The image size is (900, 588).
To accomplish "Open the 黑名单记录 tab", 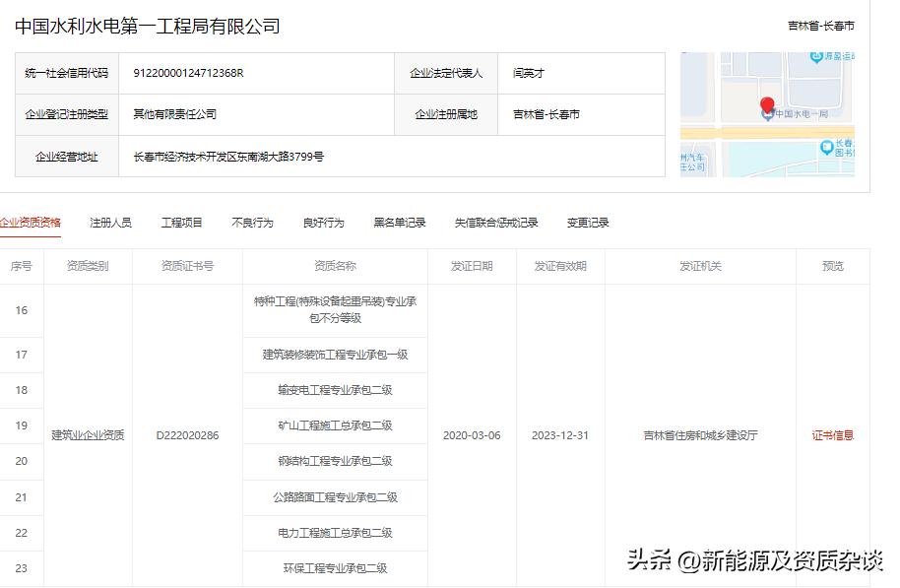I will [x=398, y=223].
